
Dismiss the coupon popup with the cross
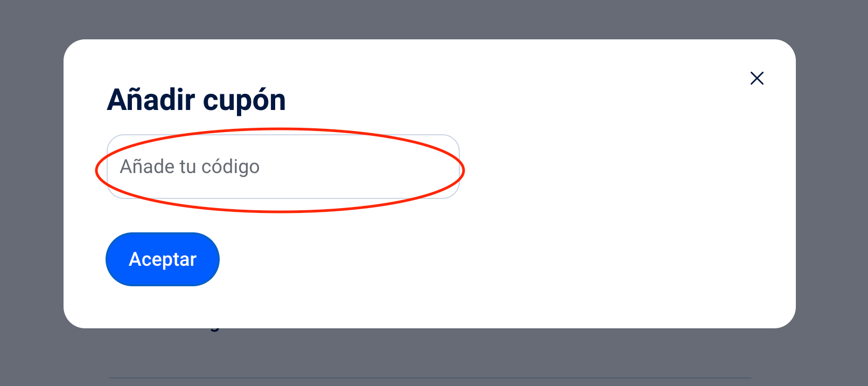757,78
